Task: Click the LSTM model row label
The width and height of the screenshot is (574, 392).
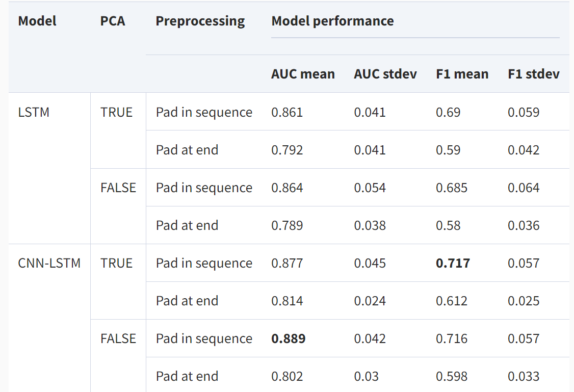Action: [34, 112]
